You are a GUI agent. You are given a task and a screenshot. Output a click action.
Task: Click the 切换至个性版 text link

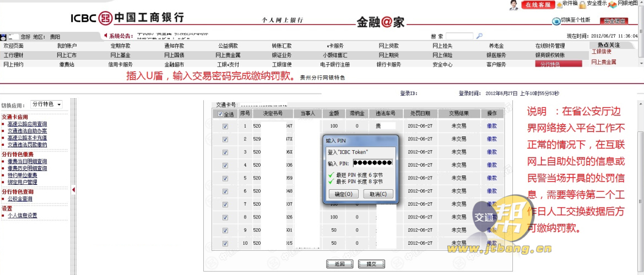[x=576, y=20]
